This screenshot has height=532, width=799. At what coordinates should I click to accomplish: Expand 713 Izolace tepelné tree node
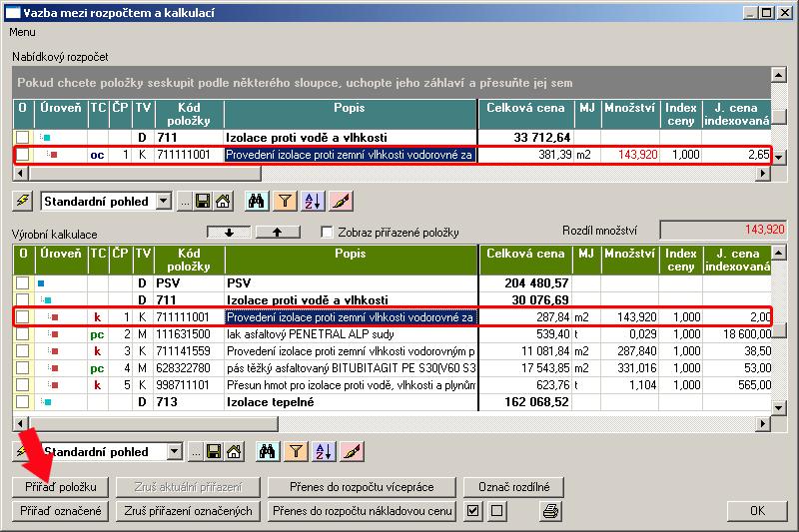[x=46, y=402]
